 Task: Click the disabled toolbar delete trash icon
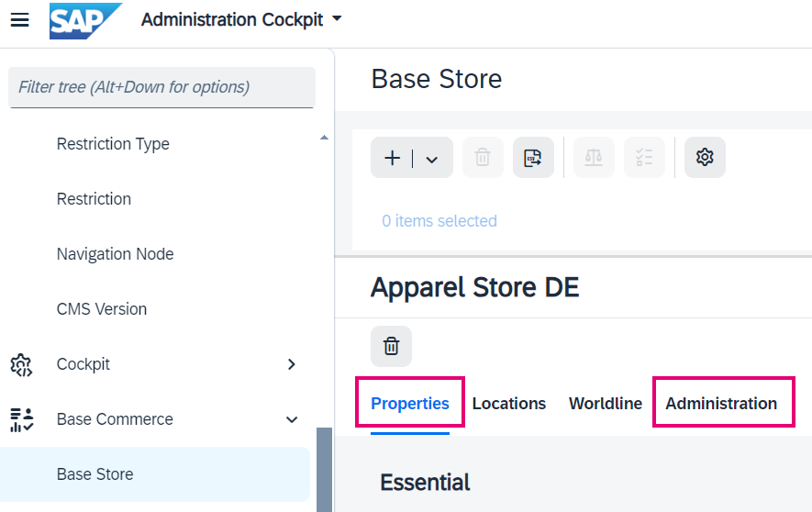tap(483, 158)
